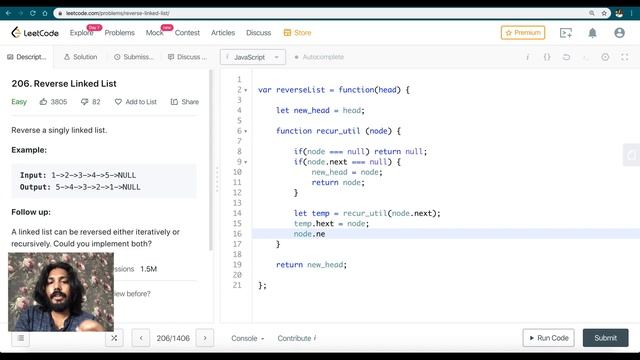640x360 pixels.
Task: Open the Store link
Action: pos(298,33)
